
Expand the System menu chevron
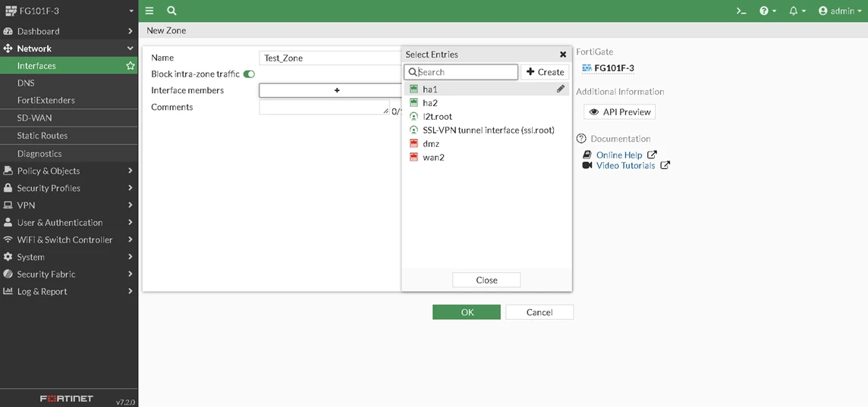tap(130, 257)
